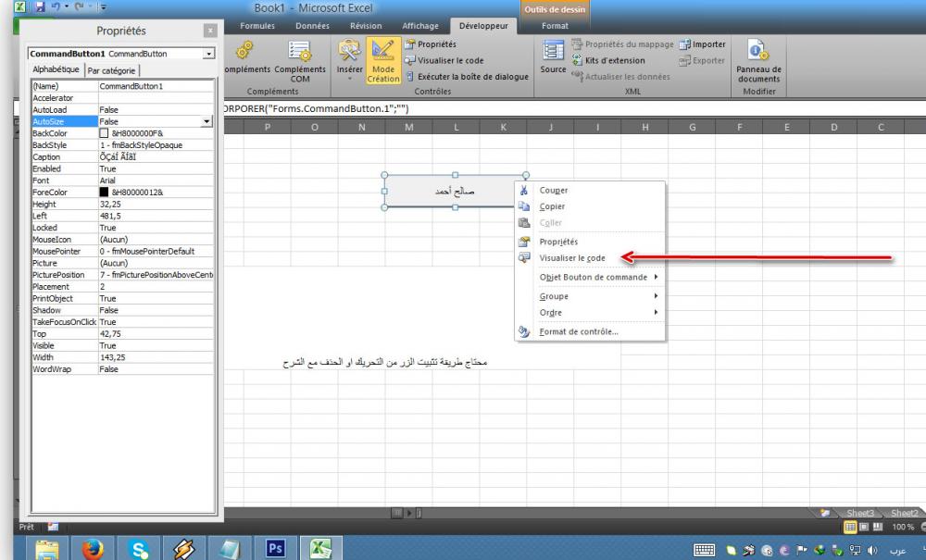Click the Width value 143,25
This screenshot has width=926, height=560.
156,357
